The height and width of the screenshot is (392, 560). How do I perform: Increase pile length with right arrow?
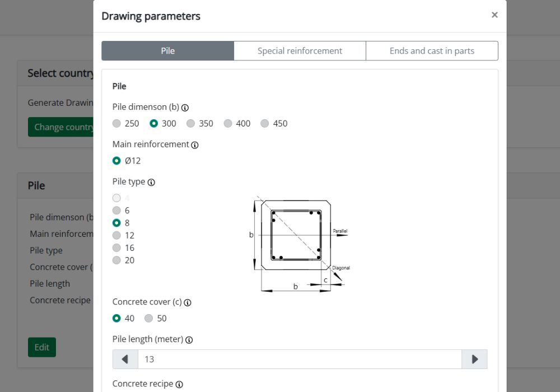pyautogui.click(x=475, y=359)
